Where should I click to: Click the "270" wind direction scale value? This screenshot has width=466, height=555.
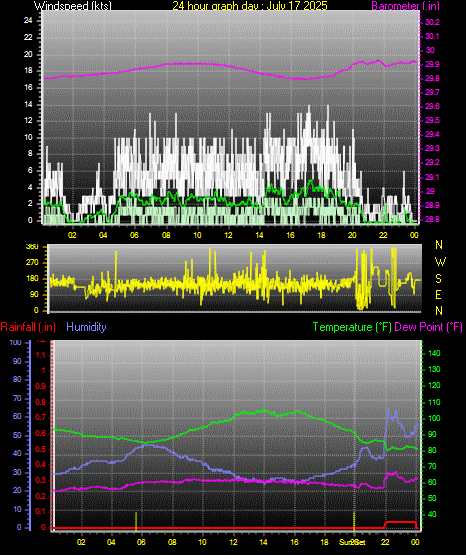click(32, 263)
